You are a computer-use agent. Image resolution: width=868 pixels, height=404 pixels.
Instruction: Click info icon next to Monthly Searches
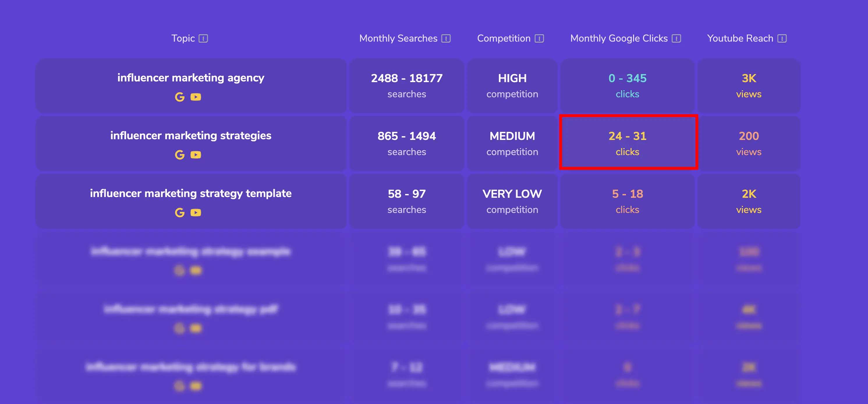[446, 38]
